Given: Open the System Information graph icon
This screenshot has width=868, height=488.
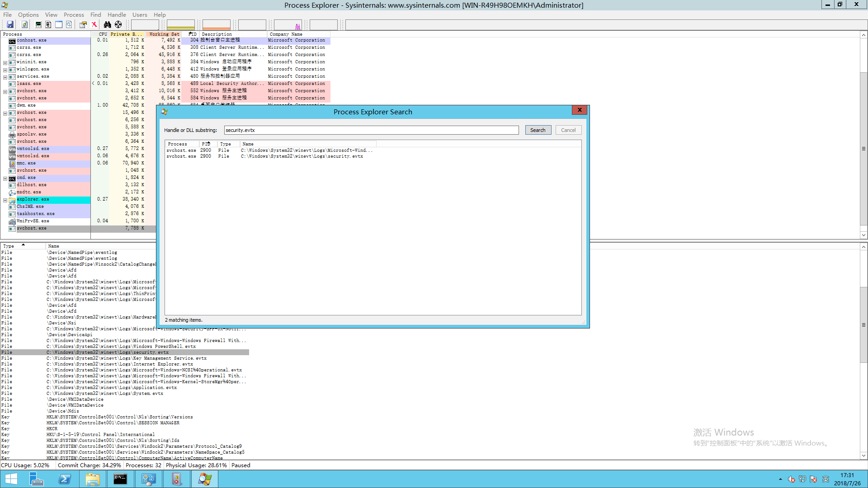Looking at the screenshot, I should click(x=38, y=24).
